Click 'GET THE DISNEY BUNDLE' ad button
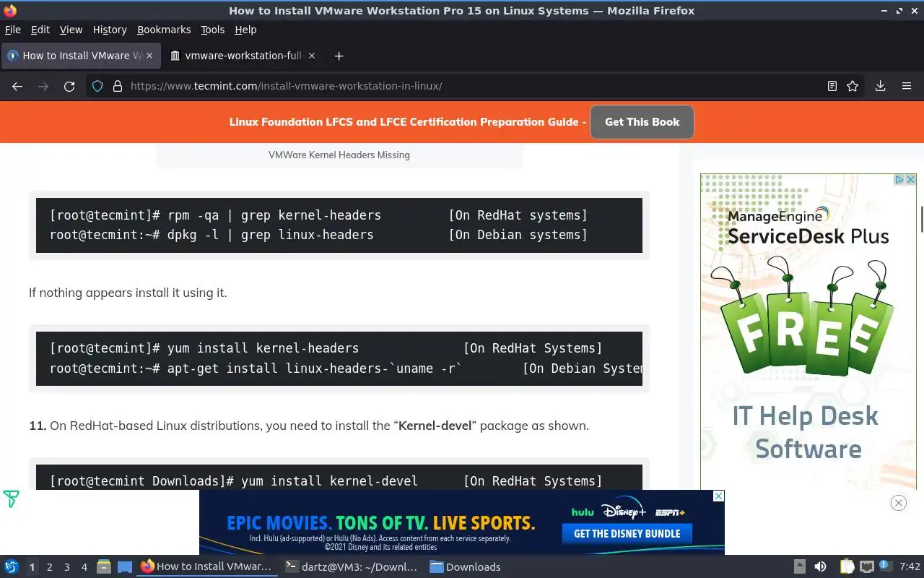This screenshot has height=578, width=924. pyautogui.click(x=627, y=534)
